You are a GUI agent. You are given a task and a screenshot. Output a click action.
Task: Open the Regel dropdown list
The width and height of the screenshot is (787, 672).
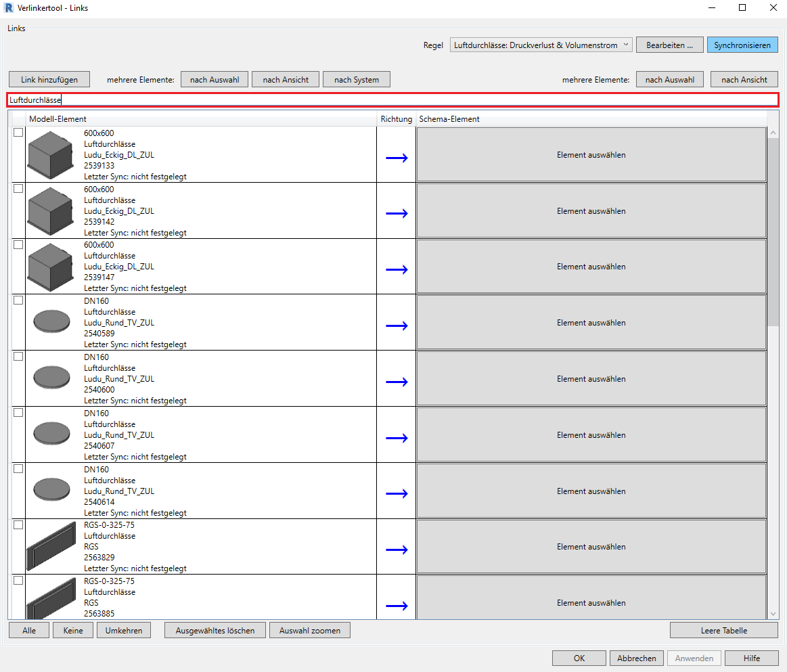(x=541, y=45)
